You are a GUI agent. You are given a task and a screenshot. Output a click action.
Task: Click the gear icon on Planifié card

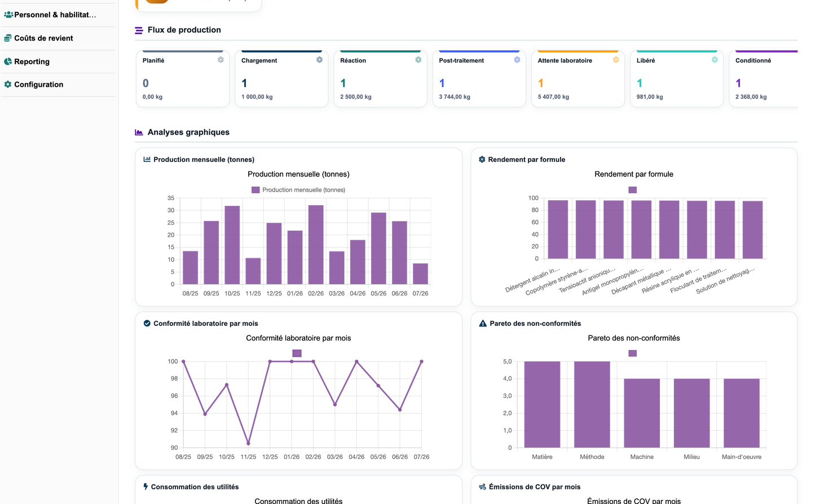coord(221,60)
